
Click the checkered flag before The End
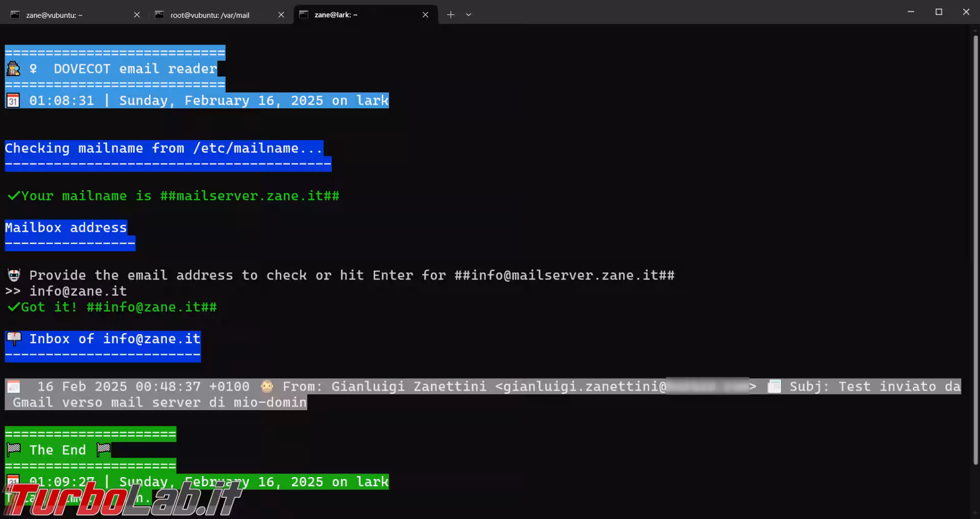tap(14, 450)
